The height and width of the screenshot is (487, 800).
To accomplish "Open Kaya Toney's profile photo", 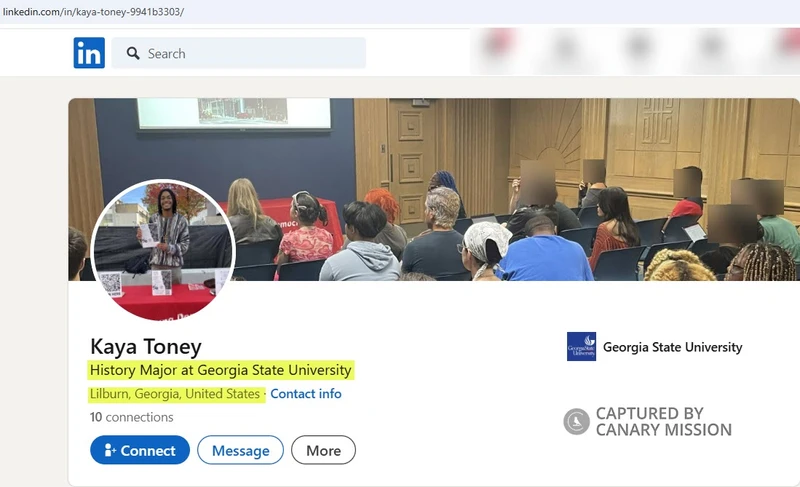I will [x=163, y=250].
